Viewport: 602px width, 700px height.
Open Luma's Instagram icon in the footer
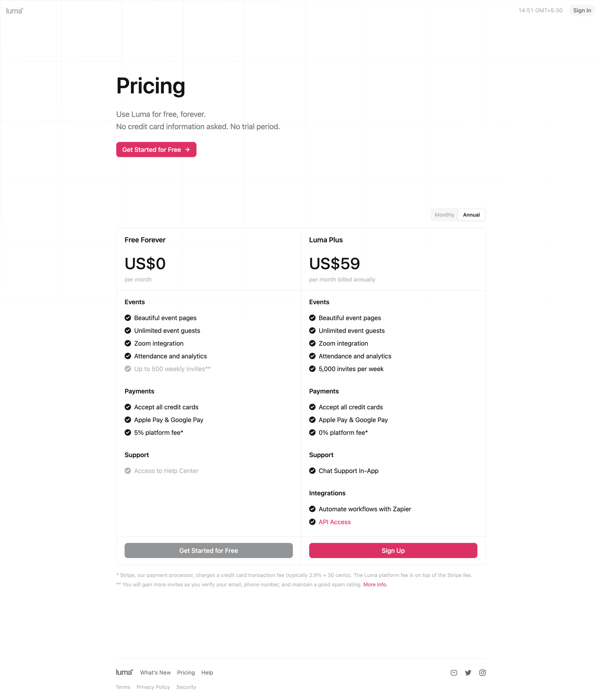click(x=483, y=673)
